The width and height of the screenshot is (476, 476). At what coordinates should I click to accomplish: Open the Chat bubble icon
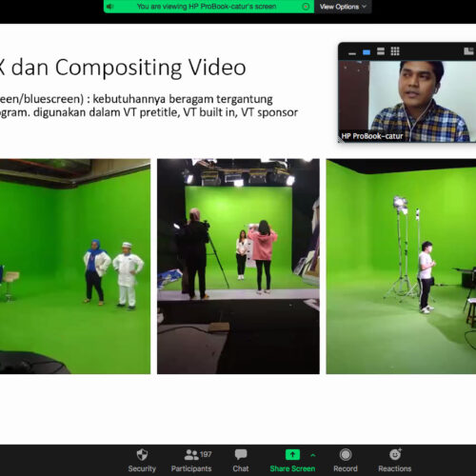[241, 454]
